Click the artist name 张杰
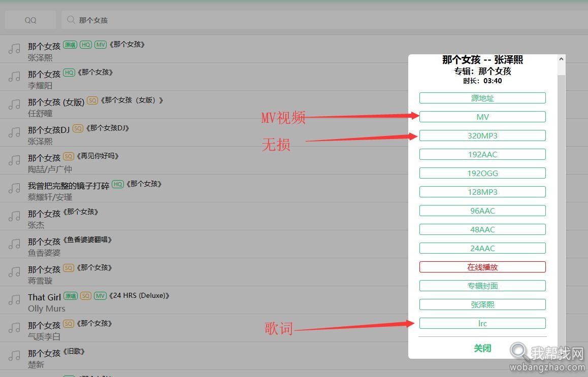The height and width of the screenshot is (377, 588). coord(36,225)
